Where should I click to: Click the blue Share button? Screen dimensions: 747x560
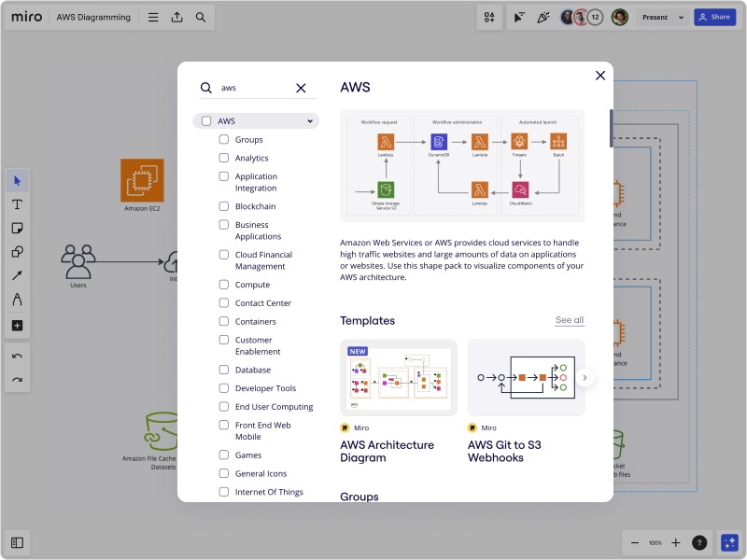point(714,16)
